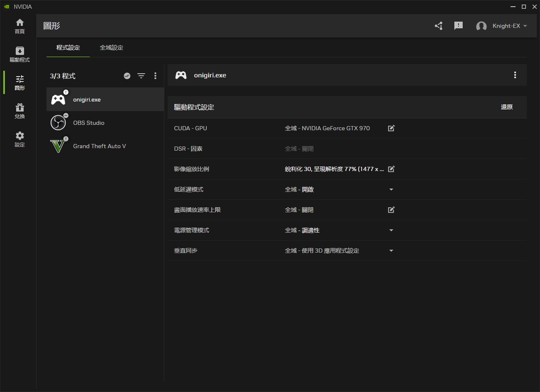Open the 驅動程式 drivers section
The width and height of the screenshot is (540, 392).
click(20, 54)
